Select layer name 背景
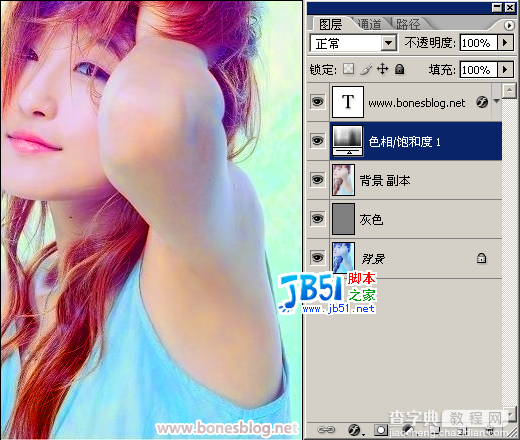This screenshot has width=520, height=440. [373, 259]
